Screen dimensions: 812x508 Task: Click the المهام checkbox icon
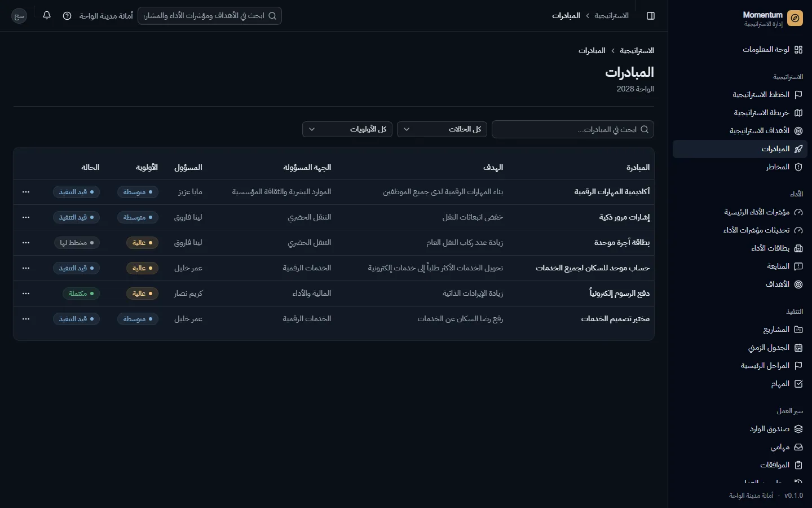coord(798,384)
